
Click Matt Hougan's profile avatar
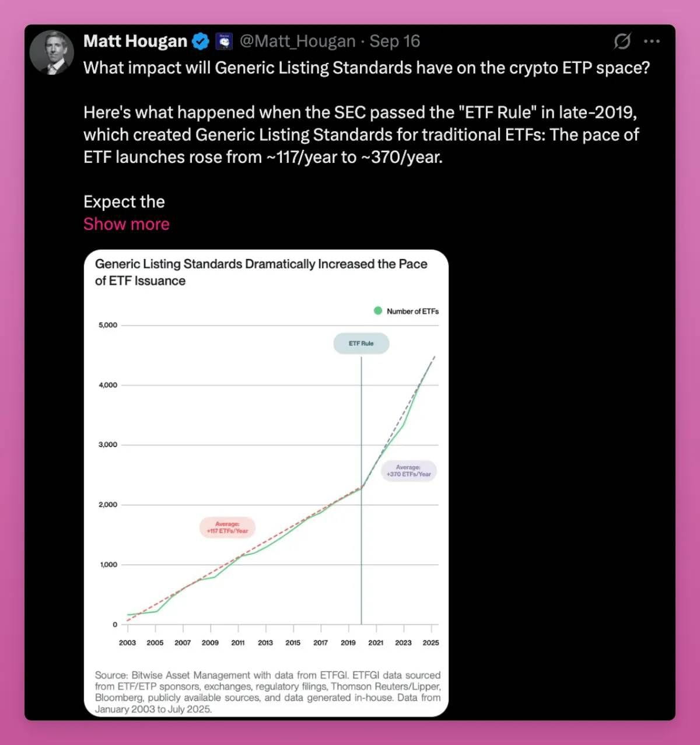click(x=52, y=53)
